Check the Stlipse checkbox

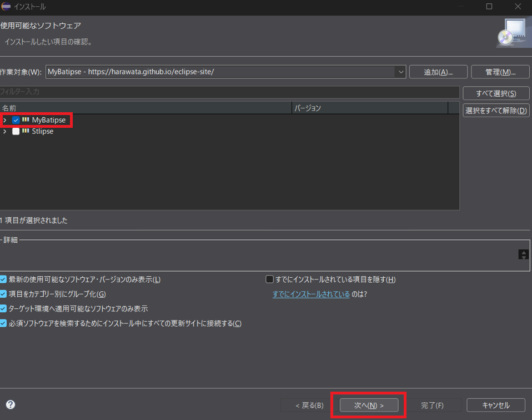coord(16,132)
